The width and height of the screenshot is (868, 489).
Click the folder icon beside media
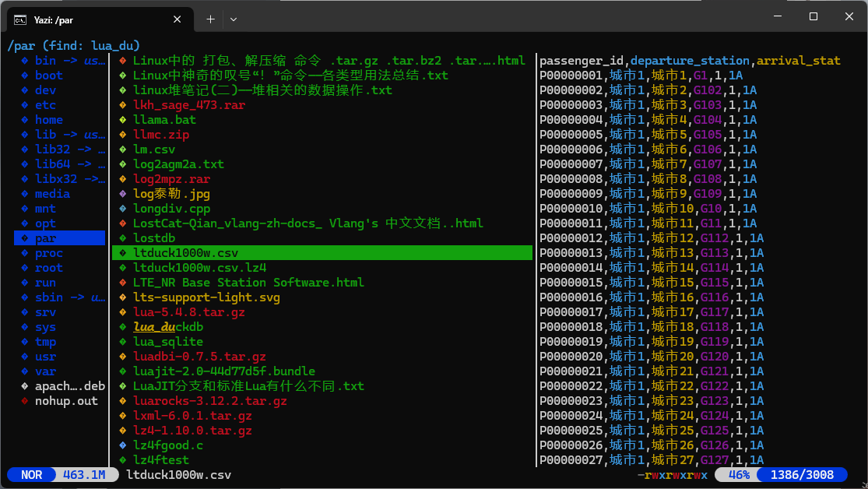24,194
